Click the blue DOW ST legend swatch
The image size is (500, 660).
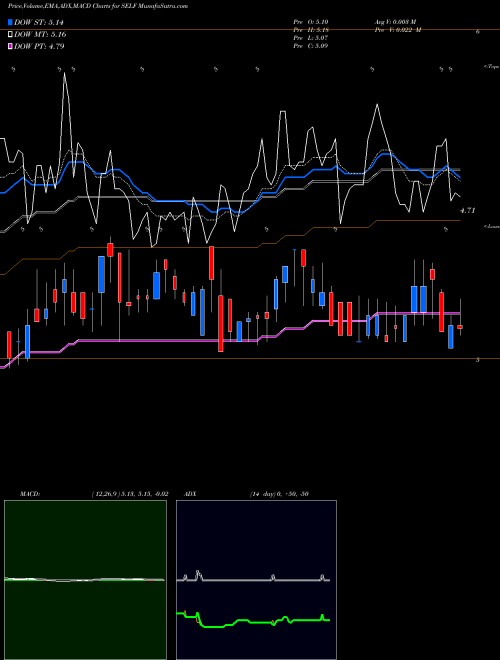point(10,22)
